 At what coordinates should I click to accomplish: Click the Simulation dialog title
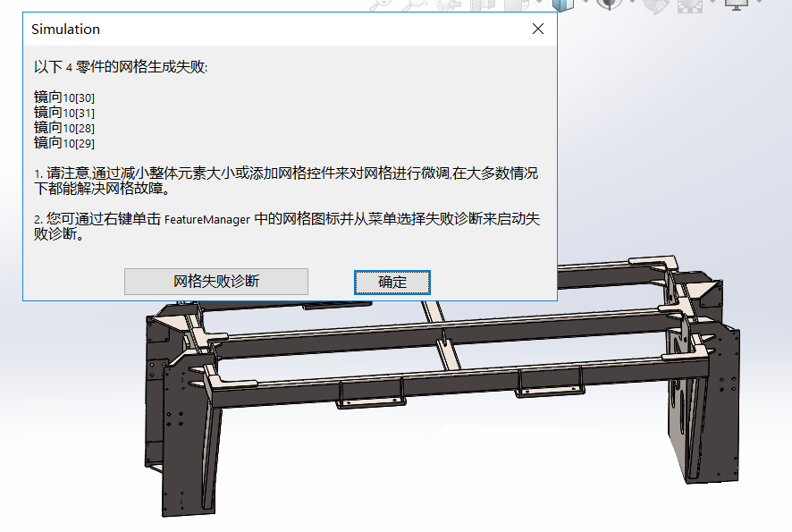[x=65, y=30]
